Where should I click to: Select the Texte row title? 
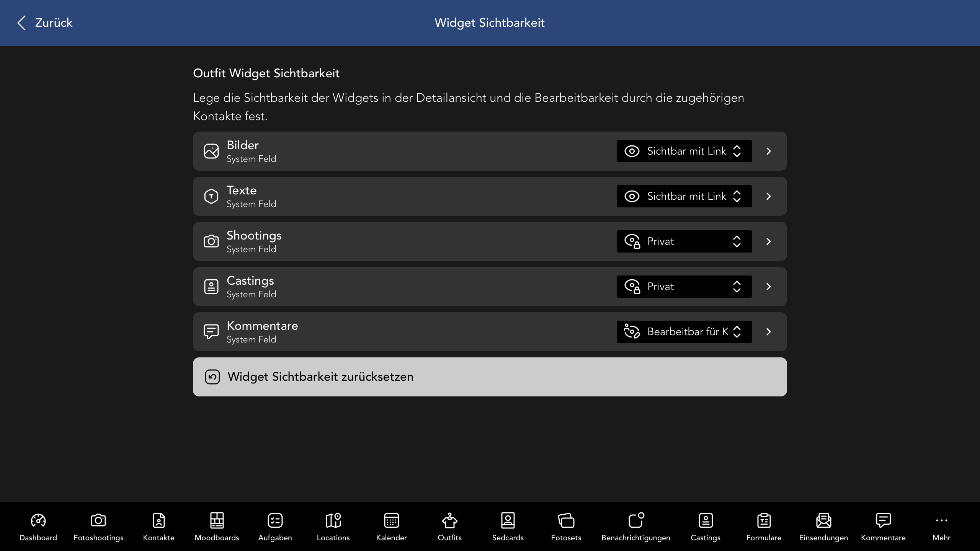[242, 190]
